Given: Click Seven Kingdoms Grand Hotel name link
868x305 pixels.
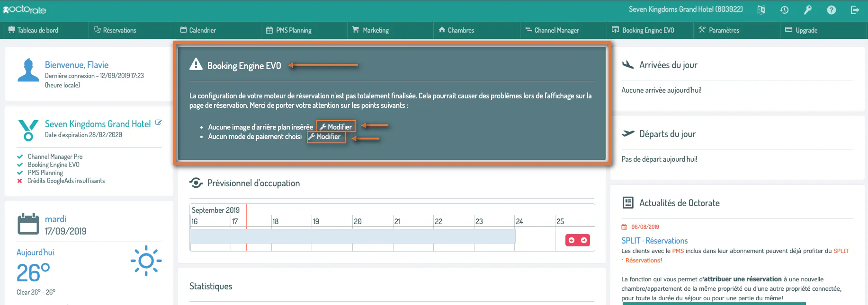Looking at the screenshot, I should coord(98,124).
